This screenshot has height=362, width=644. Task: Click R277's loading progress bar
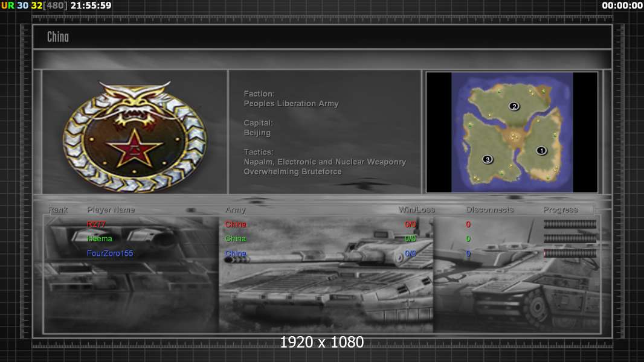(x=570, y=224)
